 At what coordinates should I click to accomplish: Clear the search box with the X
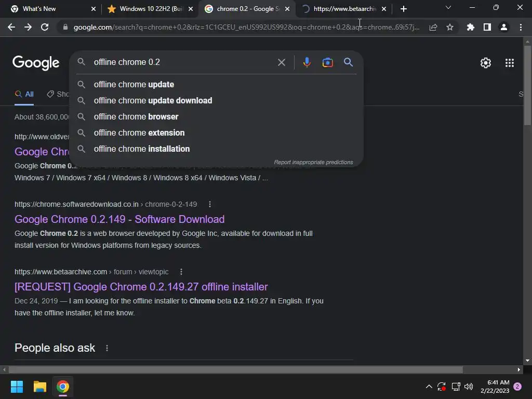tap(281, 62)
